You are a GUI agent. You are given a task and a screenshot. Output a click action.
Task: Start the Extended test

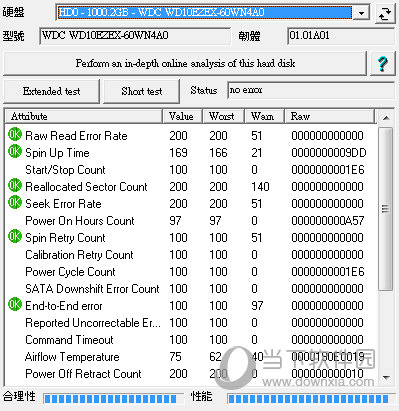coord(52,91)
